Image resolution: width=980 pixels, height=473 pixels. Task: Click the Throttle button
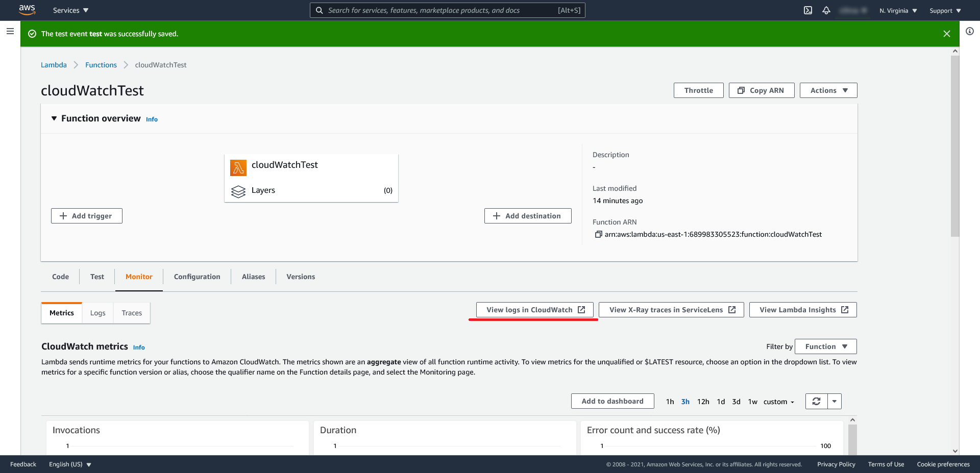(698, 90)
